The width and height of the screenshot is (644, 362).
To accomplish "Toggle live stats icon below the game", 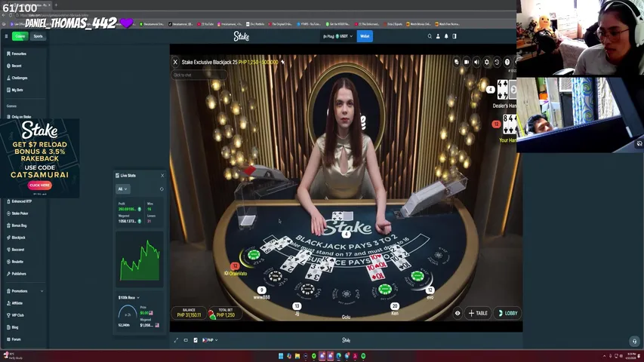I will point(196,340).
